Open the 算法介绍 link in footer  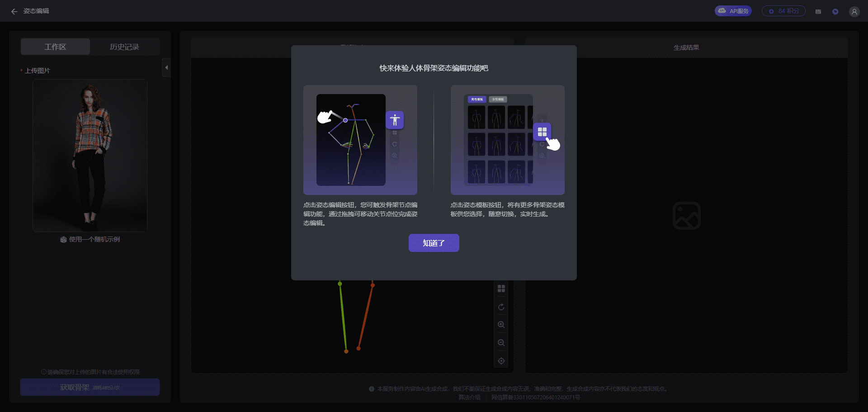[x=469, y=397]
